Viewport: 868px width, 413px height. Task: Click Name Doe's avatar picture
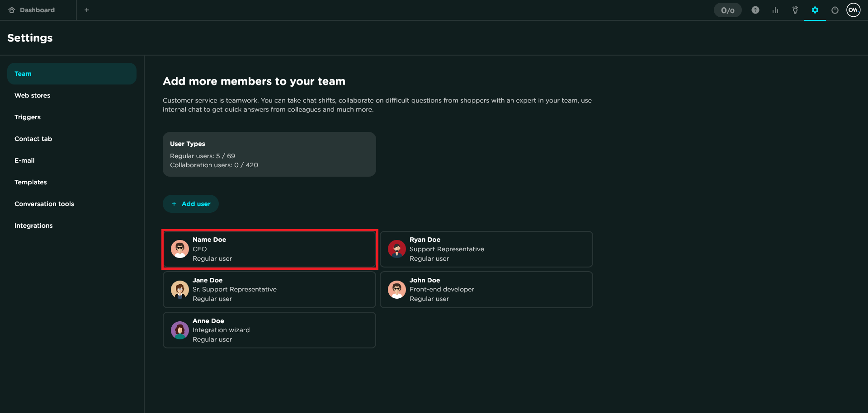pos(179,249)
